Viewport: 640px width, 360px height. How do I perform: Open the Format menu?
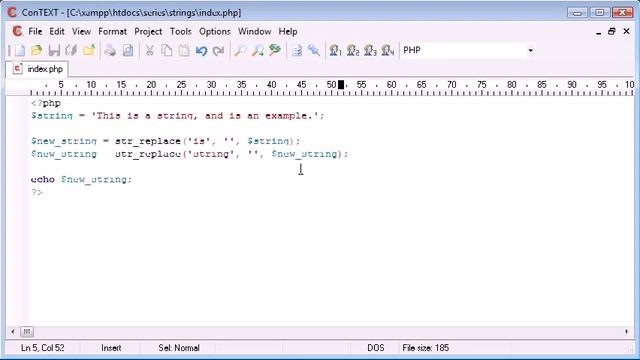click(112, 31)
